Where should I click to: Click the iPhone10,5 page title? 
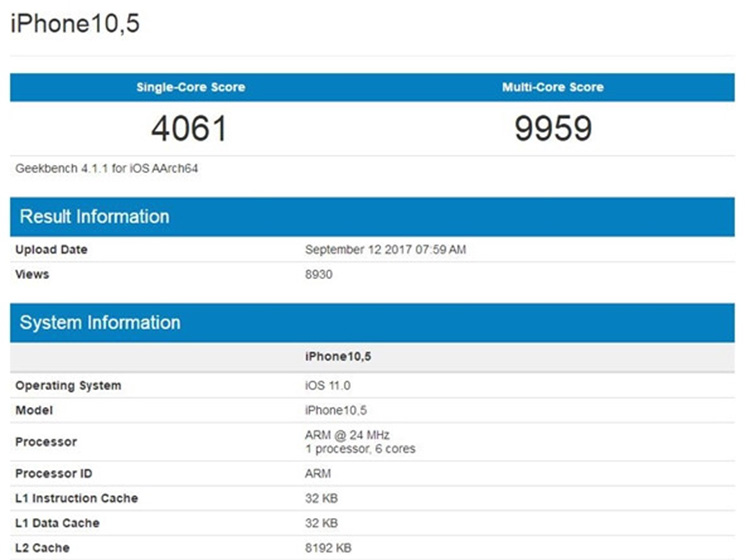click(75, 23)
